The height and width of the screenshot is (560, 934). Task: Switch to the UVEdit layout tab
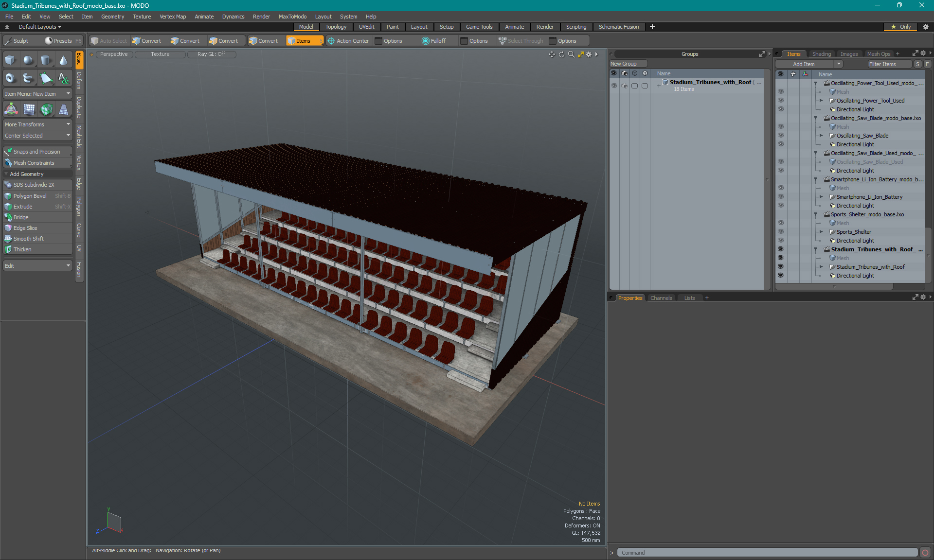click(366, 27)
